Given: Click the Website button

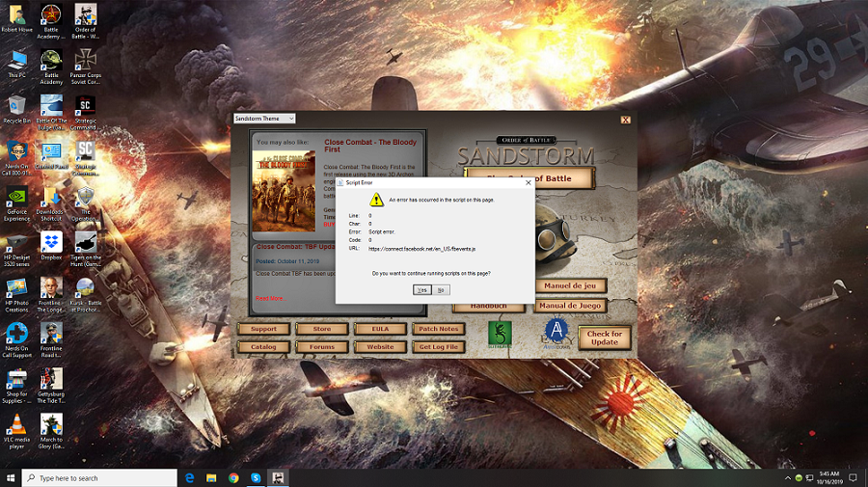Looking at the screenshot, I should coord(380,347).
